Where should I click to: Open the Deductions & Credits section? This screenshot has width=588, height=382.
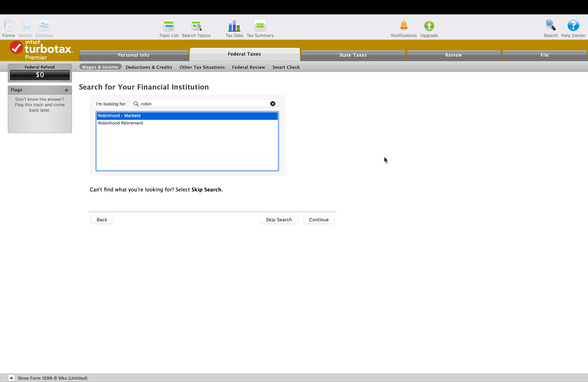149,67
